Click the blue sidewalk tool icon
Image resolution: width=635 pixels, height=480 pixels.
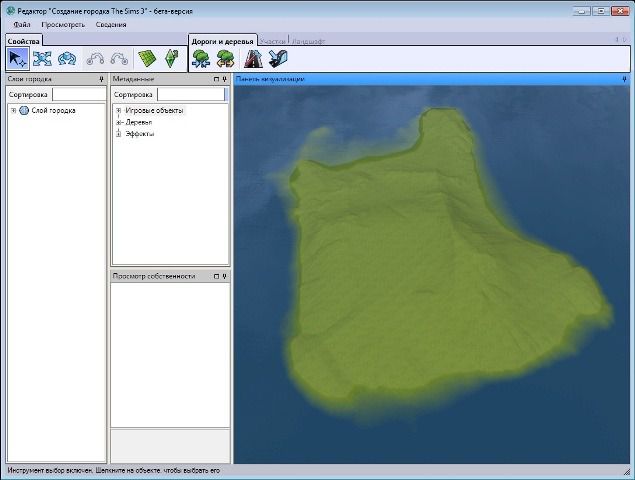(278, 59)
